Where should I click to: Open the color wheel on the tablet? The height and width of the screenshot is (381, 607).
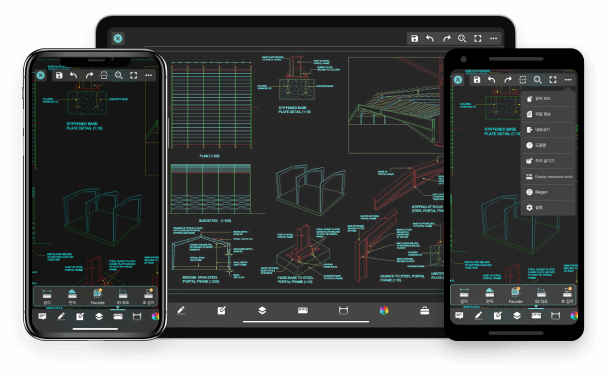pos(384,310)
